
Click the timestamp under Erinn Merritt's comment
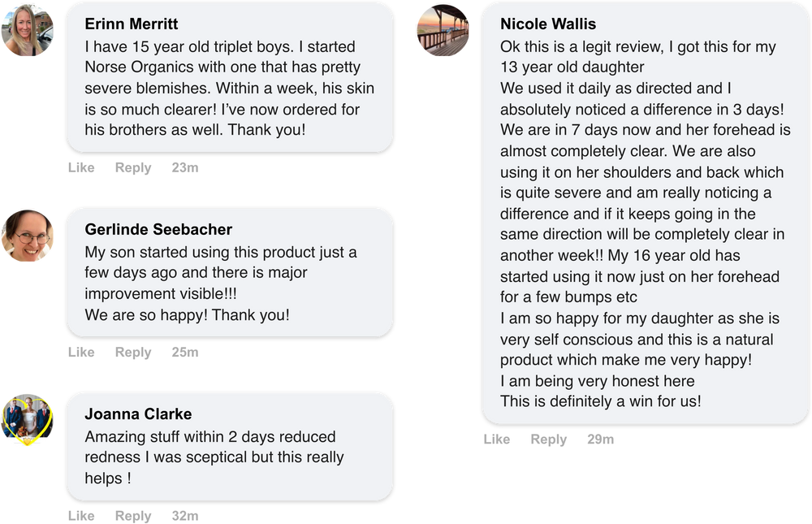(x=185, y=168)
